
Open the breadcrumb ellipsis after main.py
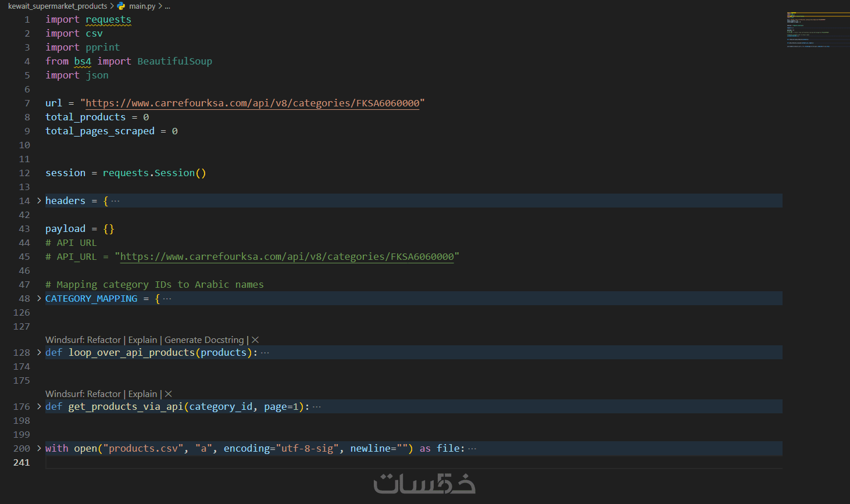tap(167, 6)
